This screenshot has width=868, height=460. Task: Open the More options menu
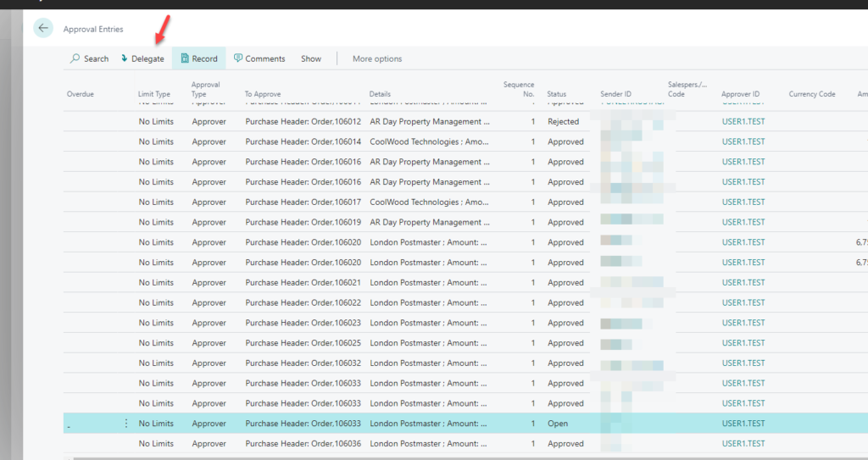click(377, 58)
